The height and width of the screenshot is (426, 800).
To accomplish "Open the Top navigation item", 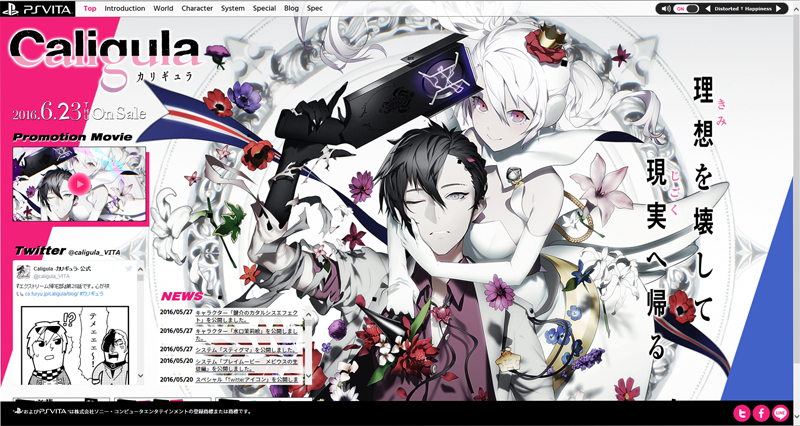I will click(90, 8).
